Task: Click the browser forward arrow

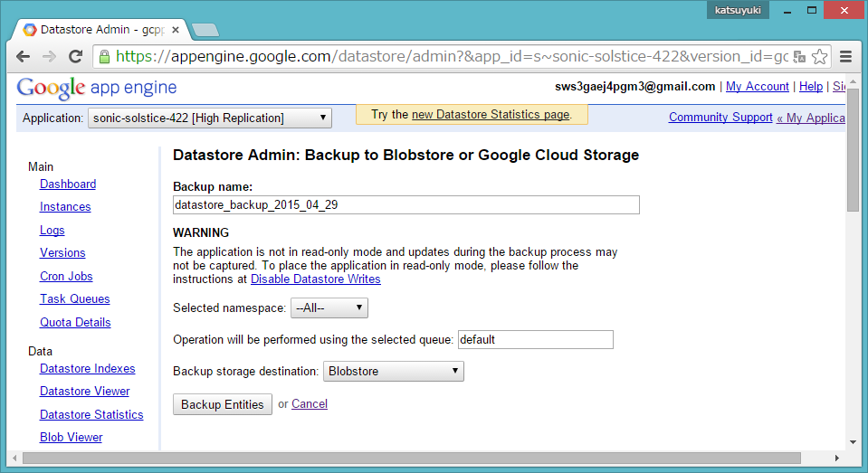Action: [x=49, y=56]
